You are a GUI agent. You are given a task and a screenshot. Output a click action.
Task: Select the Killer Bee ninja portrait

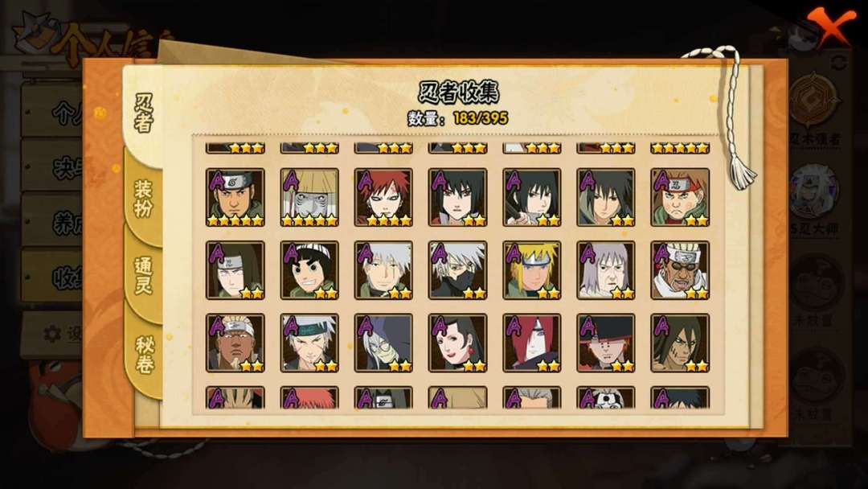coord(681,270)
